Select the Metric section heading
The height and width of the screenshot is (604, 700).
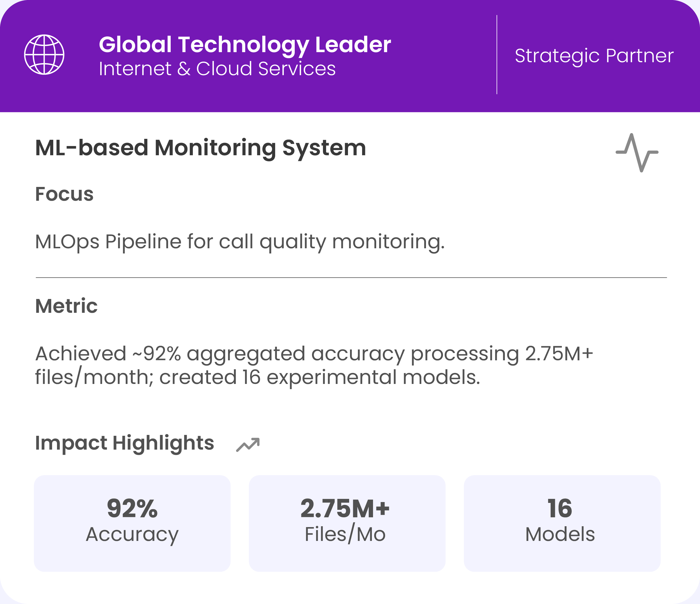point(66,306)
